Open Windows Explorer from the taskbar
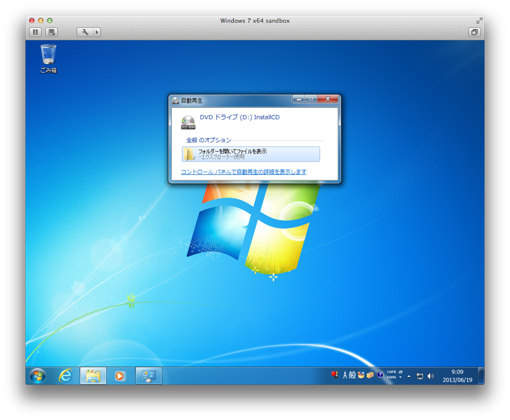Viewport: 510px width, 420px height. [93, 376]
